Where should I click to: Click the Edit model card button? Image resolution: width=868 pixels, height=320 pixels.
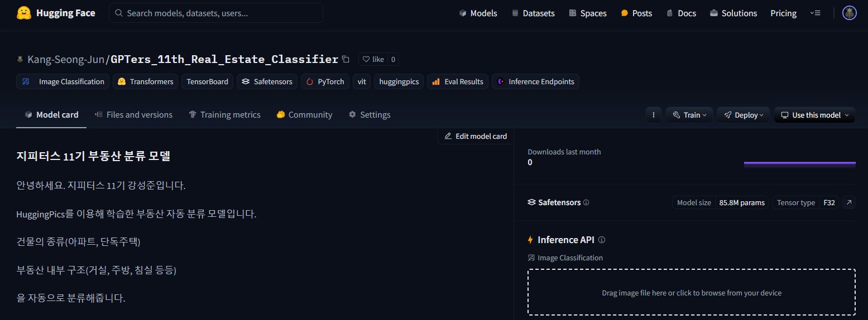(x=475, y=136)
